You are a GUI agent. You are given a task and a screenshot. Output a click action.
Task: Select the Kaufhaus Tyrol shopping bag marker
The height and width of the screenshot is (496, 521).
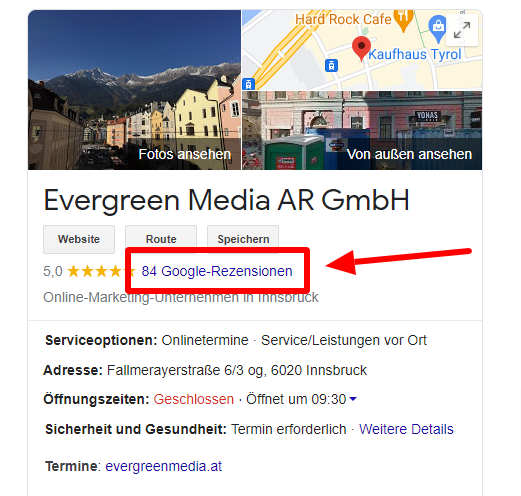click(x=438, y=29)
